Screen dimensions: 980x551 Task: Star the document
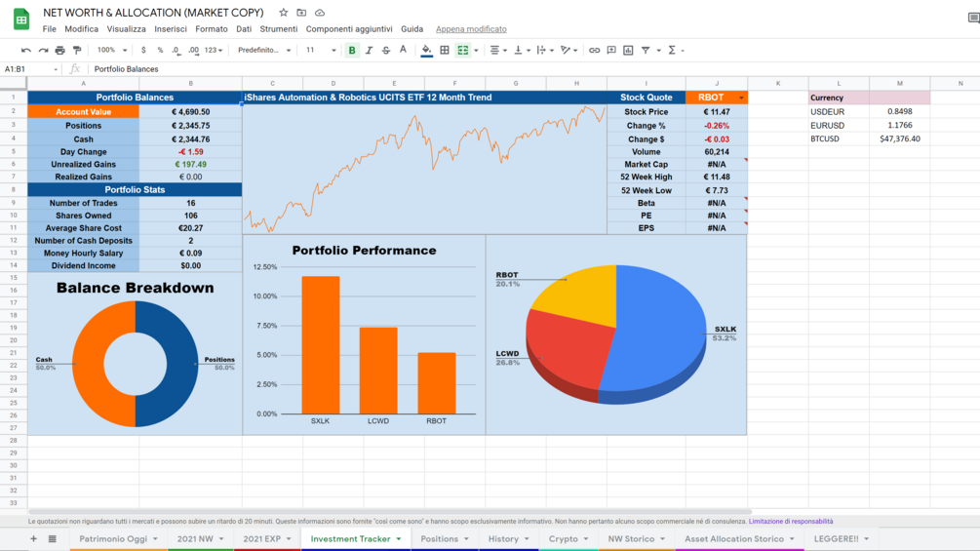pos(283,13)
